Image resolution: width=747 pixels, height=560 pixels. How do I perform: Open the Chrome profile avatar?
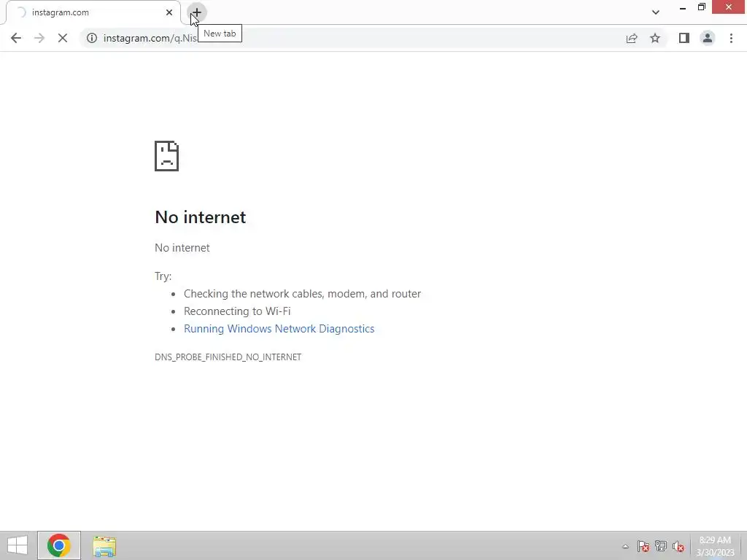coord(708,38)
